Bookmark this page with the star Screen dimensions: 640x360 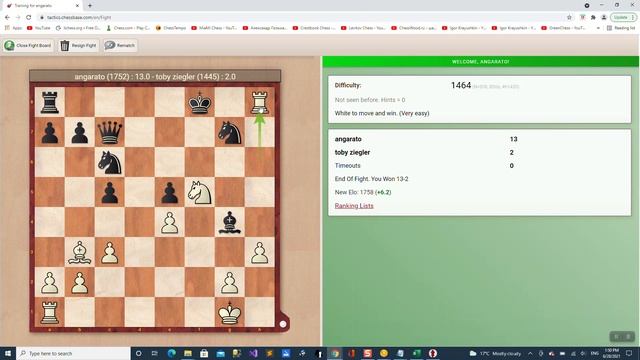(x=569, y=18)
